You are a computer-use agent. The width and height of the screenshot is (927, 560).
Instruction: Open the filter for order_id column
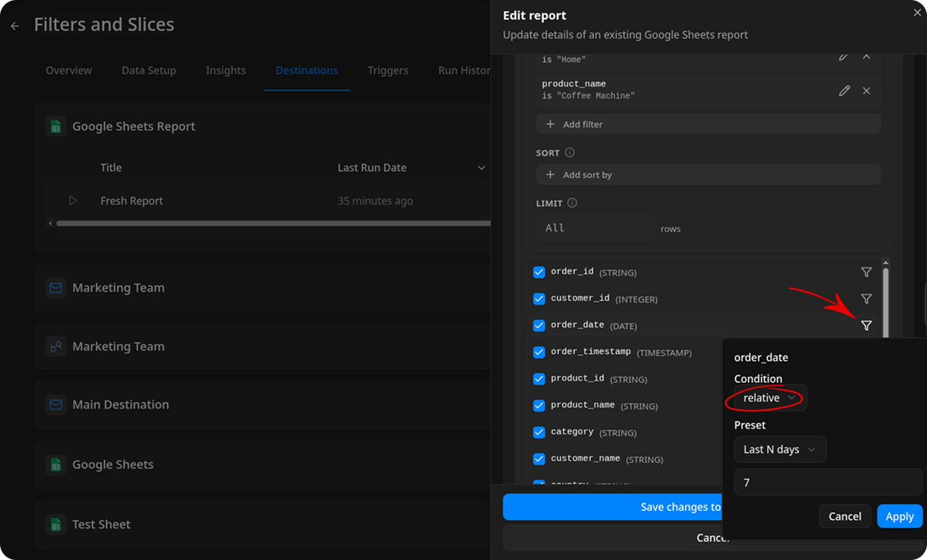pyautogui.click(x=866, y=272)
